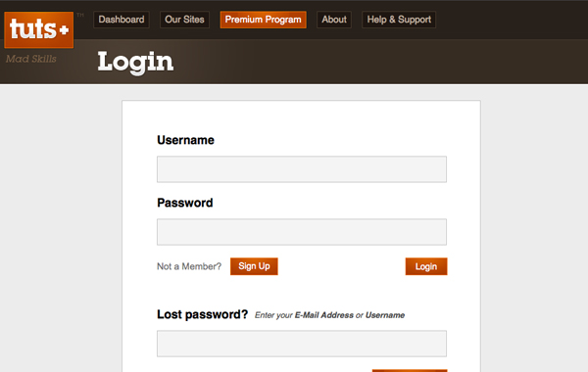
Task: Open Help & Support
Action: pyautogui.click(x=399, y=20)
